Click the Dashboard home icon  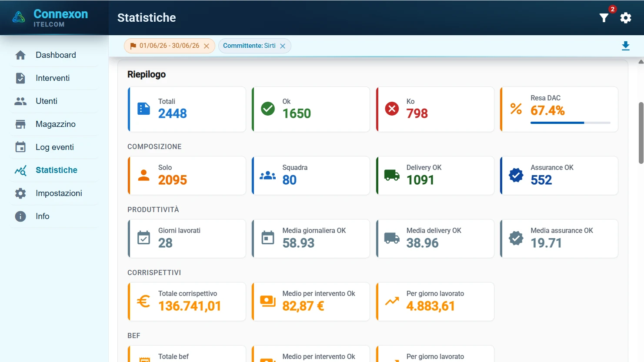point(20,55)
